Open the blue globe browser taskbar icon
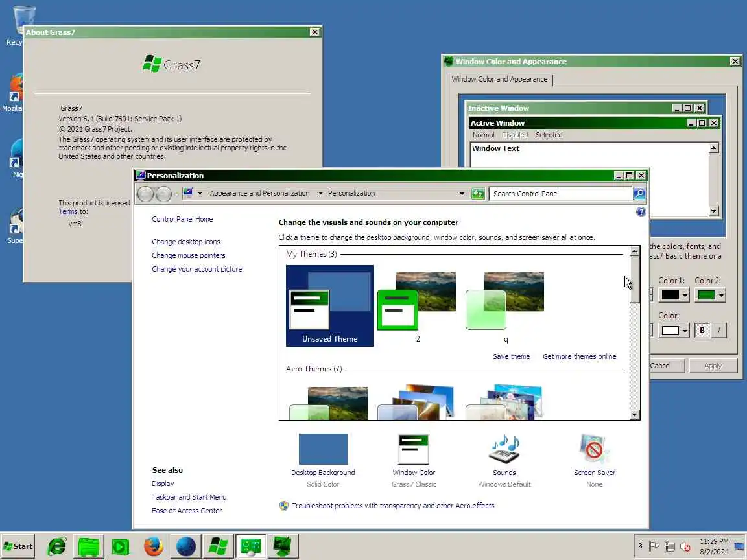This screenshot has width=747, height=560. (186, 546)
